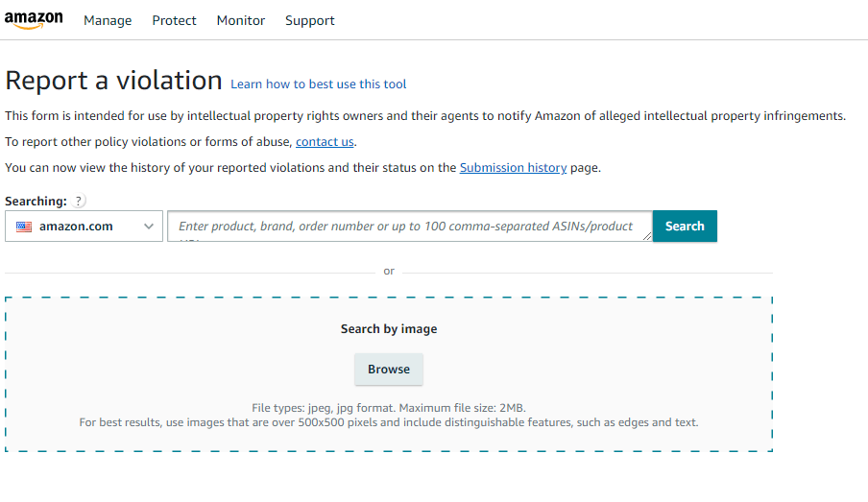This screenshot has width=868, height=502.
Task: Open the Monitor menu
Action: [241, 20]
